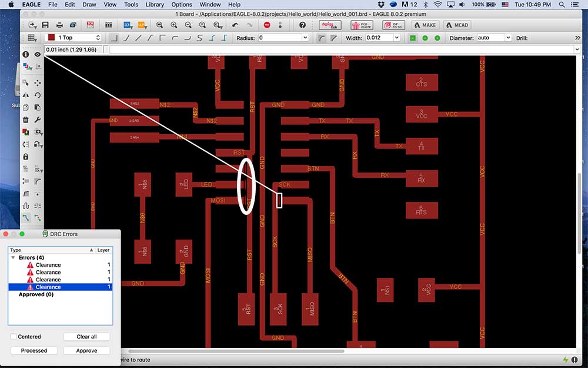Viewport: 588px width, 368px height.
Task: Open the Info tool
Action: (x=25, y=54)
